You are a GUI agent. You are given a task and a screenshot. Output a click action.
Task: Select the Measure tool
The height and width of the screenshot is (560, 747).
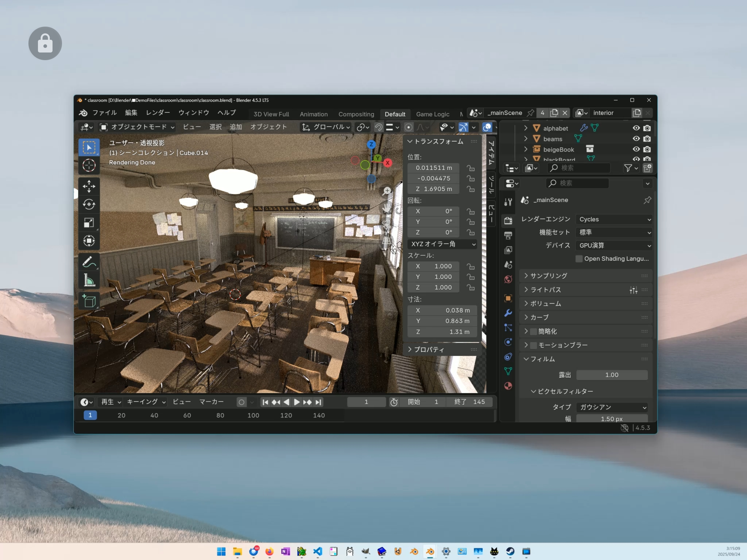[x=89, y=280]
